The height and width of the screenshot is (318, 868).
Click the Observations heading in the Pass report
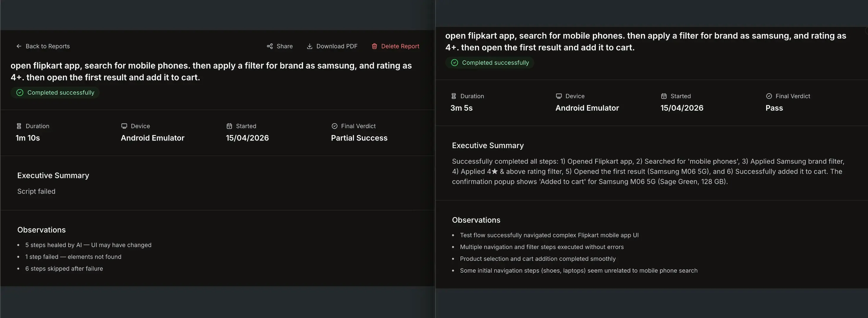476,220
